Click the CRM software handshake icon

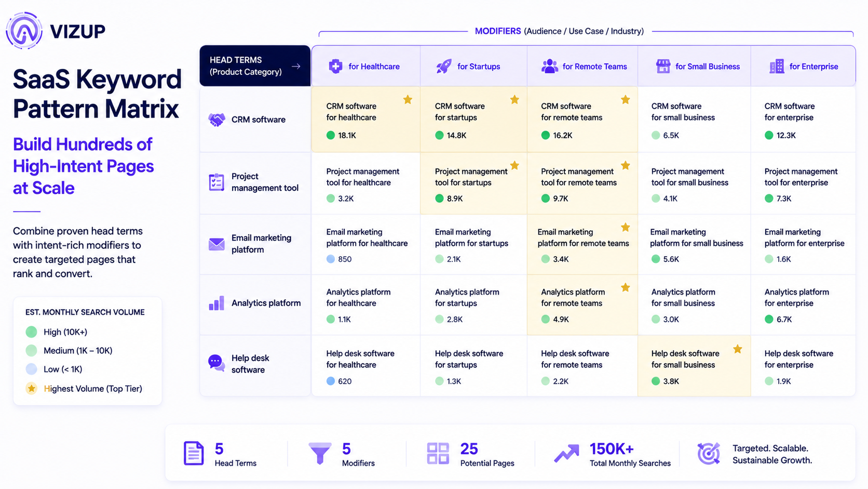pos(216,120)
